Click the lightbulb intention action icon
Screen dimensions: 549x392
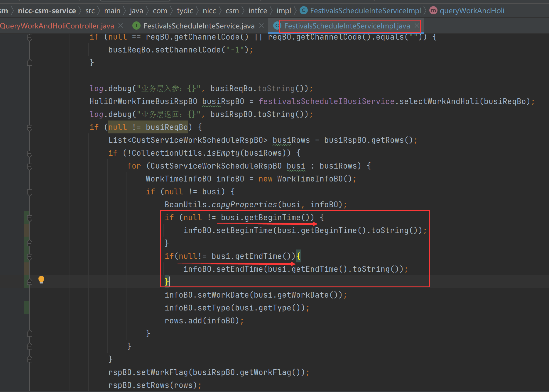tap(41, 280)
